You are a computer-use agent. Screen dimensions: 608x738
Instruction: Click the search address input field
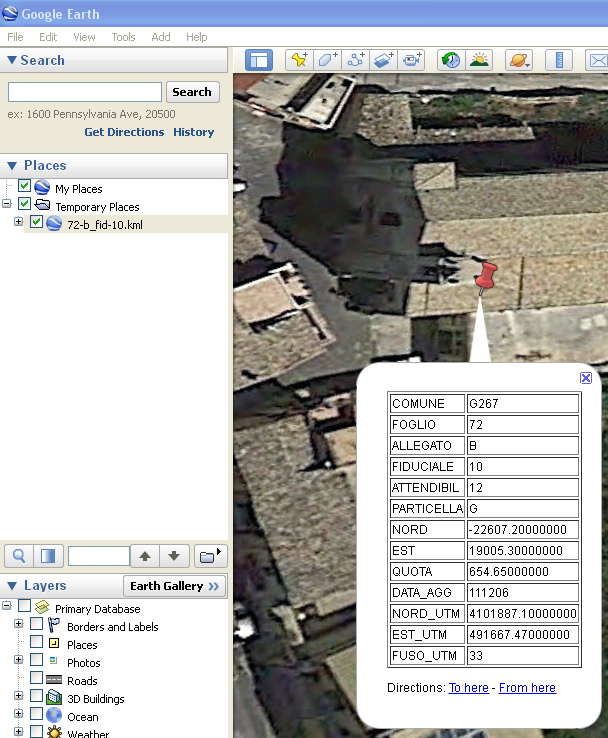pos(84,92)
